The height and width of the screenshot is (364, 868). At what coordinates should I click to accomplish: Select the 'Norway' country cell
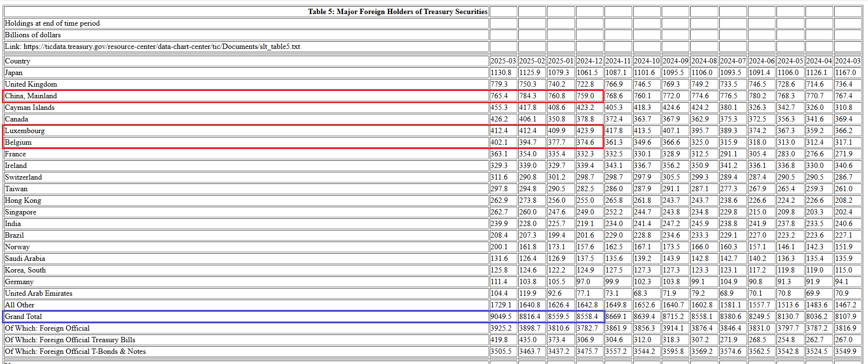coord(246,247)
